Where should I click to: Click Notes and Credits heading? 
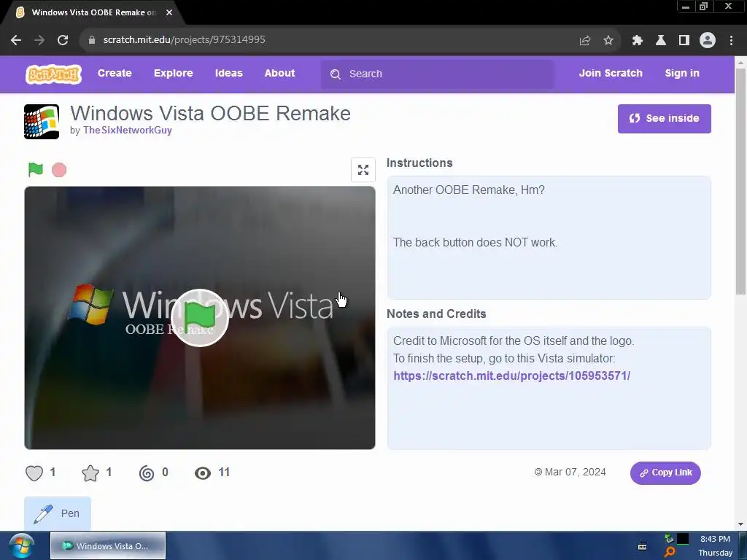(x=436, y=314)
